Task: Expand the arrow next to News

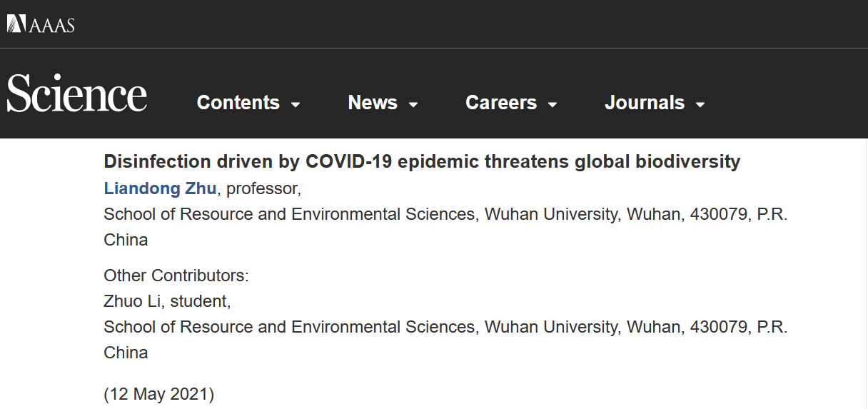Action: tap(413, 104)
